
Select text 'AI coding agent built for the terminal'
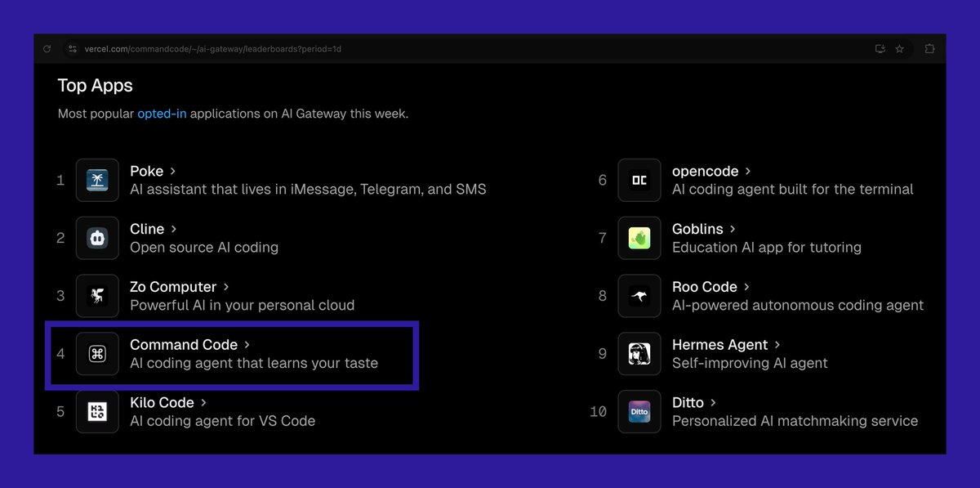click(793, 190)
